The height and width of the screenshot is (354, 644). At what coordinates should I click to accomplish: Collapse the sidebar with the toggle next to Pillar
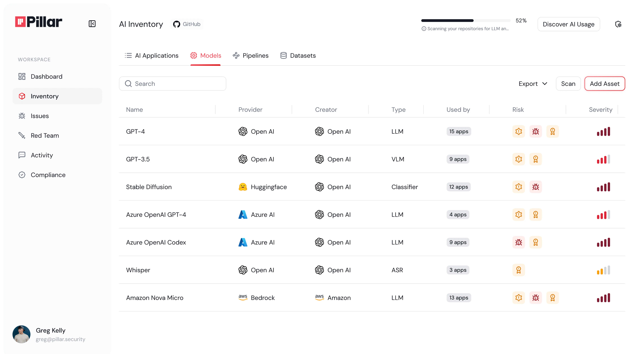coord(92,23)
